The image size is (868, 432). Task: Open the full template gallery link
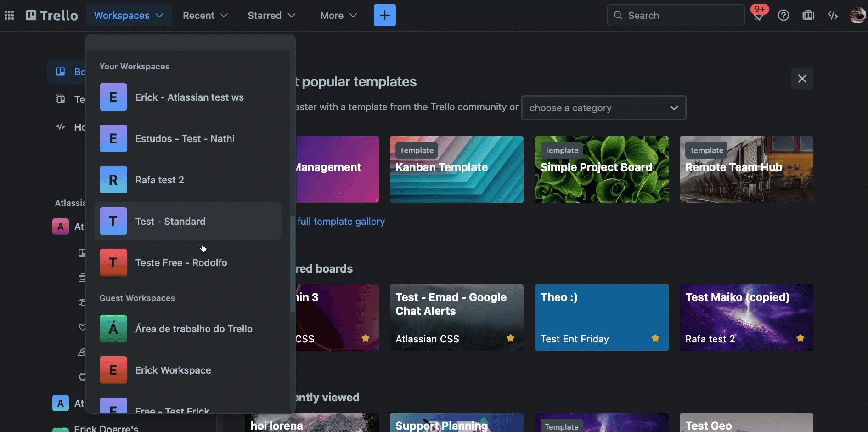(341, 222)
